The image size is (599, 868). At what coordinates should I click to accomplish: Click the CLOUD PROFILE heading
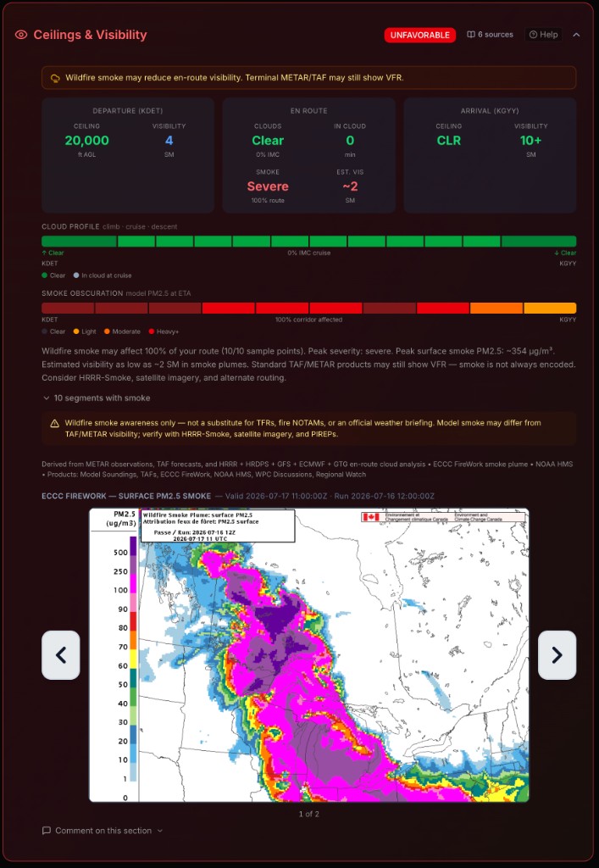click(71, 226)
